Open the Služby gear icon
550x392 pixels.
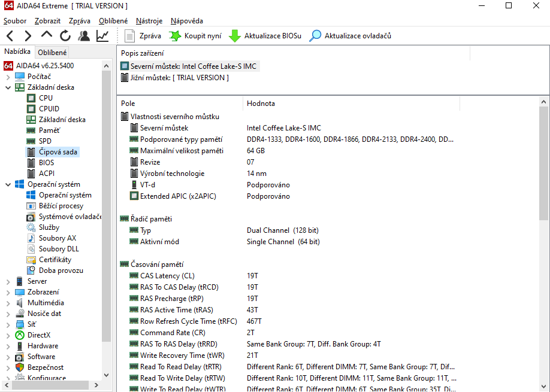point(31,227)
